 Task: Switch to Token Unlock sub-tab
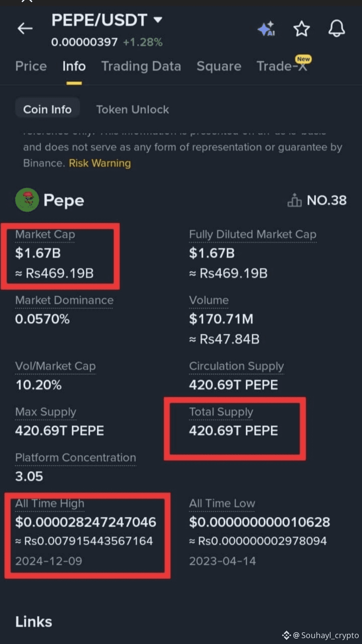(x=132, y=109)
